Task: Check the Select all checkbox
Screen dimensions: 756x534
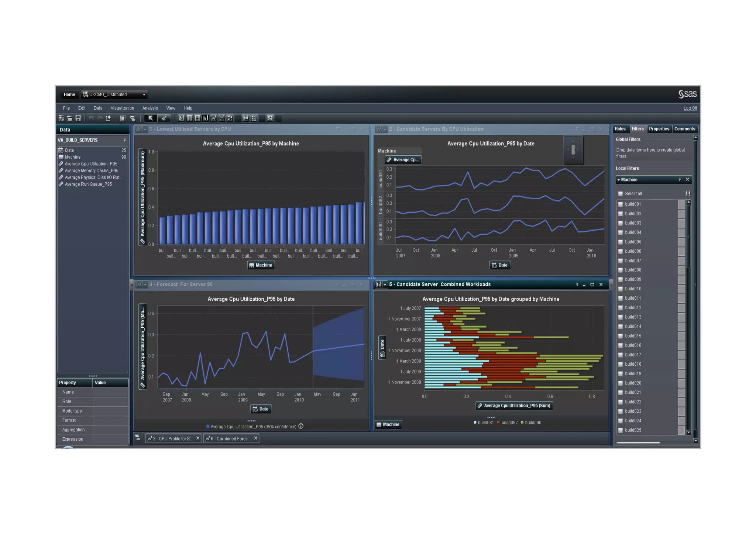Action: [621, 194]
